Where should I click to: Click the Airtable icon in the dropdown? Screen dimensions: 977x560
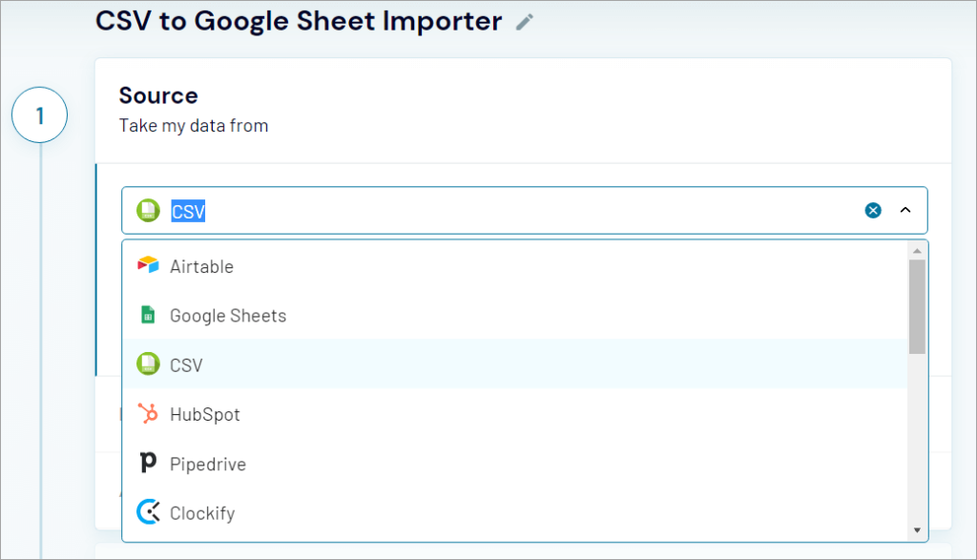click(x=148, y=266)
